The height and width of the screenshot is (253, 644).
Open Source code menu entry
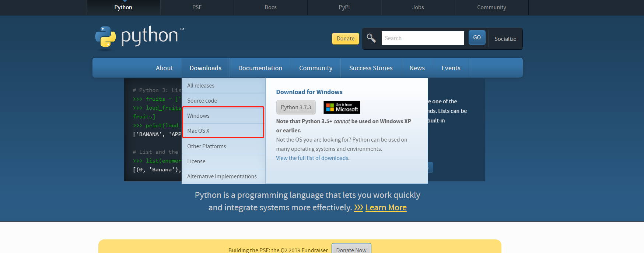pos(223,101)
